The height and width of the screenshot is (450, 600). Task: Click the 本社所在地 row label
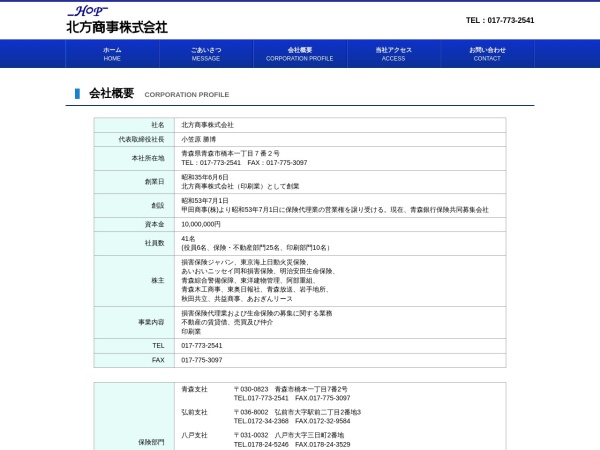click(x=148, y=158)
